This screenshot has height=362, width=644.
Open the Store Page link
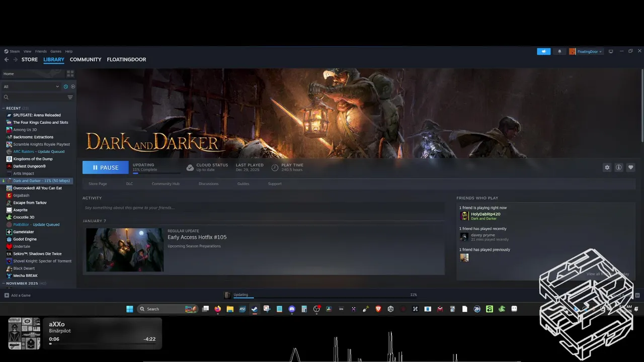coord(98,184)
